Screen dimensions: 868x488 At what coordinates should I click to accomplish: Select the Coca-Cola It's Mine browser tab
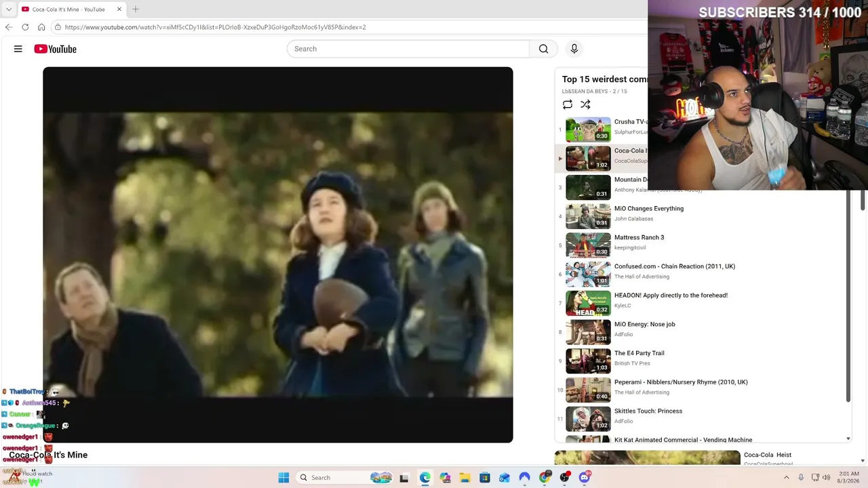[71, 9]
